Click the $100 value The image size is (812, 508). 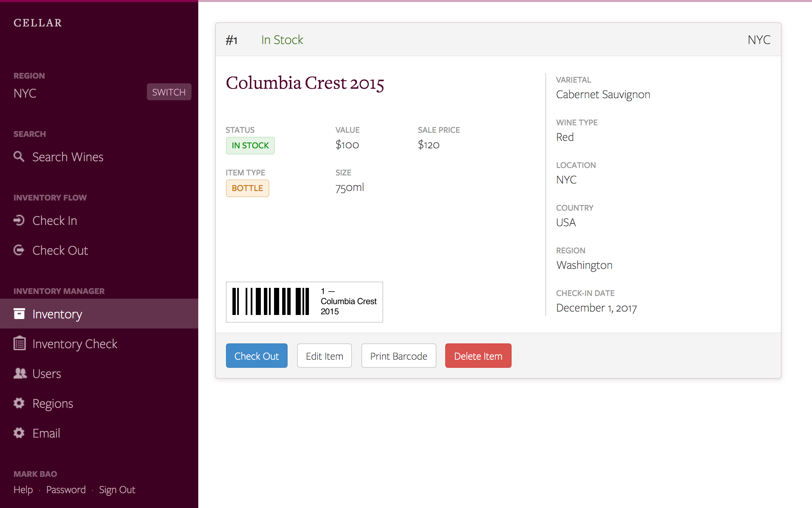pyautogui.click(x=347, y=145)
